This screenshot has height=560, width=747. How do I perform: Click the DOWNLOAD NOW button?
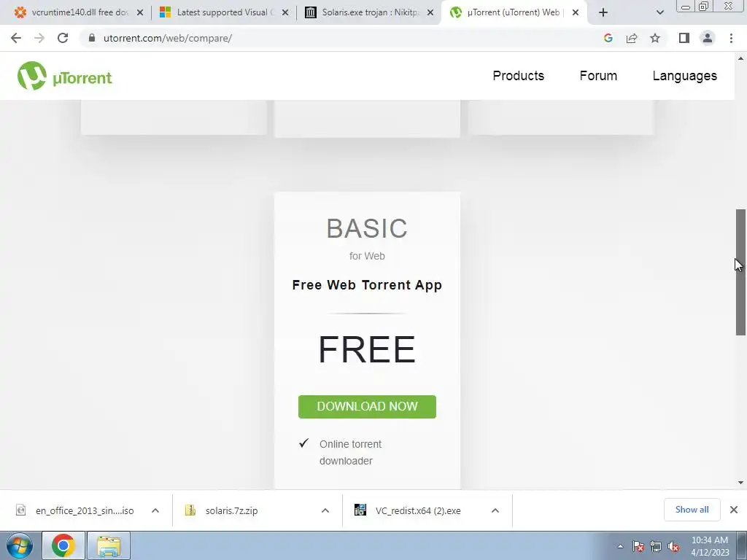367,407
